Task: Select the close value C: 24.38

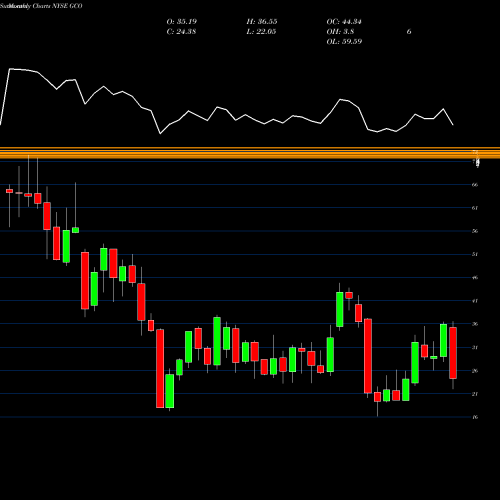Action: [x=181, y=32]
